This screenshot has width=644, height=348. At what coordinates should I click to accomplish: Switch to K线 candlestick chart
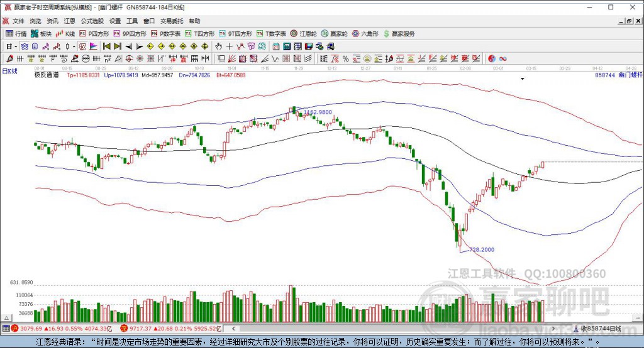(x=65, y=34)
